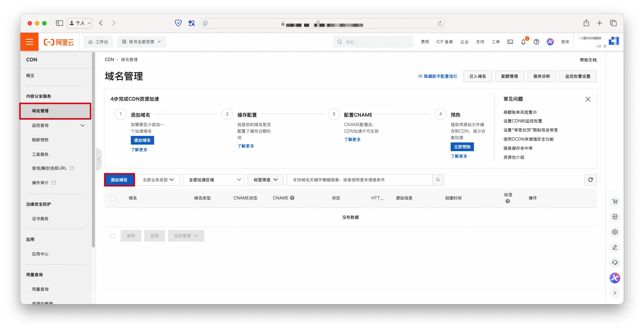This screenshot has width=644, height=331.
Task: Refresh the domain list table
Action: click(590, 180)
